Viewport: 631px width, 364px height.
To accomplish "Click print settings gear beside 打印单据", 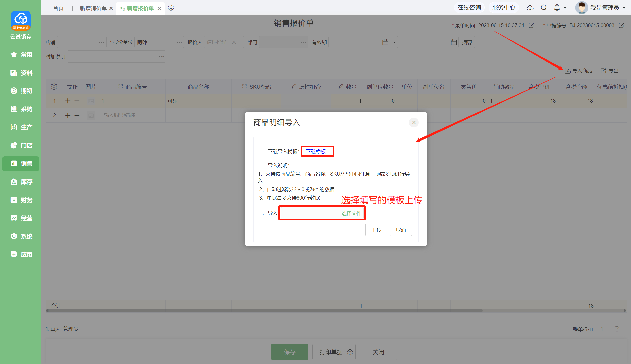I will [350, 352].
